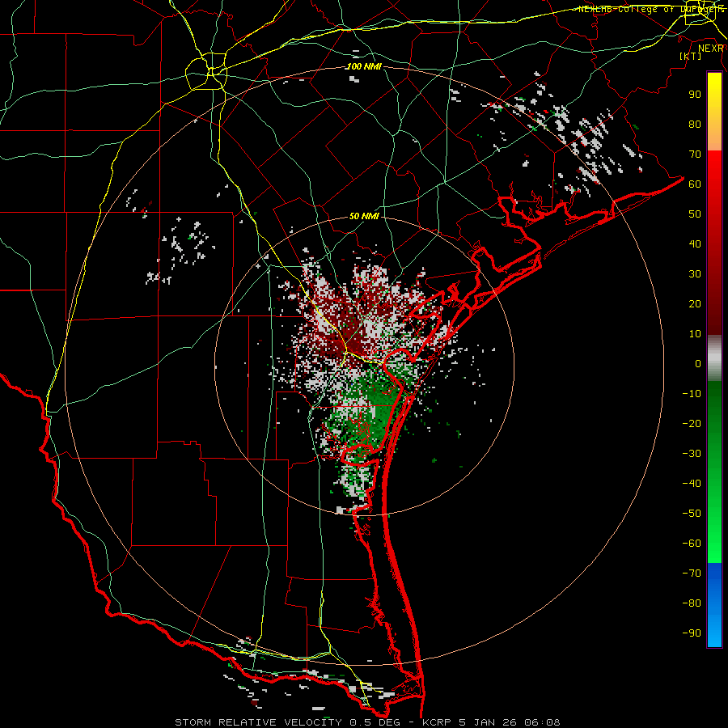Click the green segment of the color bar
The width and height of the screenshot is (728, 728).
point(714,472)
